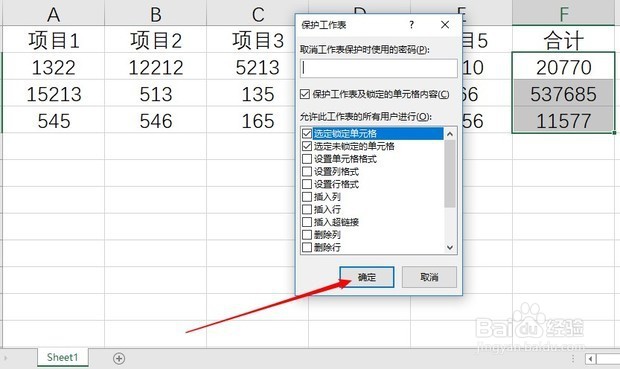Add a new sheet with plus icon
Image resolution: width=620 pixels, height=369 pixels.
point(119,358)
